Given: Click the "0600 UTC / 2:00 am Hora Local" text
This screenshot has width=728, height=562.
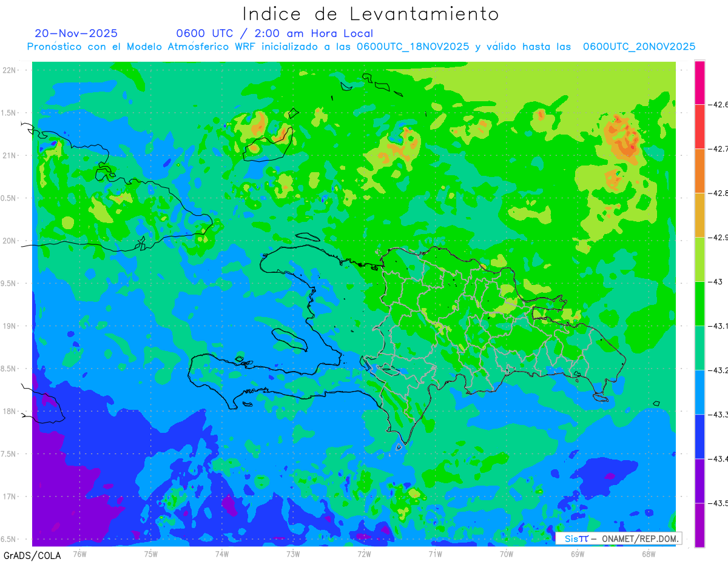Looking at the screenshot, I should coord(275,33).
